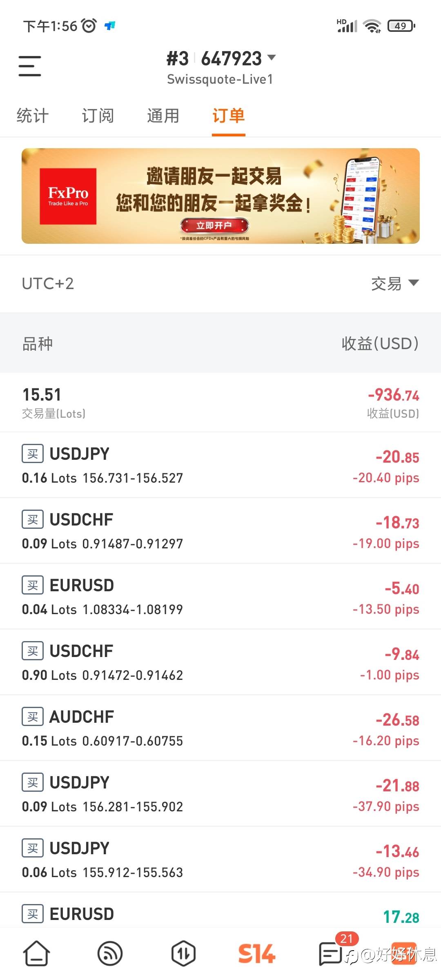
Task: Open the EURUSD 0.04 Lots order
Action: click(x=220, y=597)
